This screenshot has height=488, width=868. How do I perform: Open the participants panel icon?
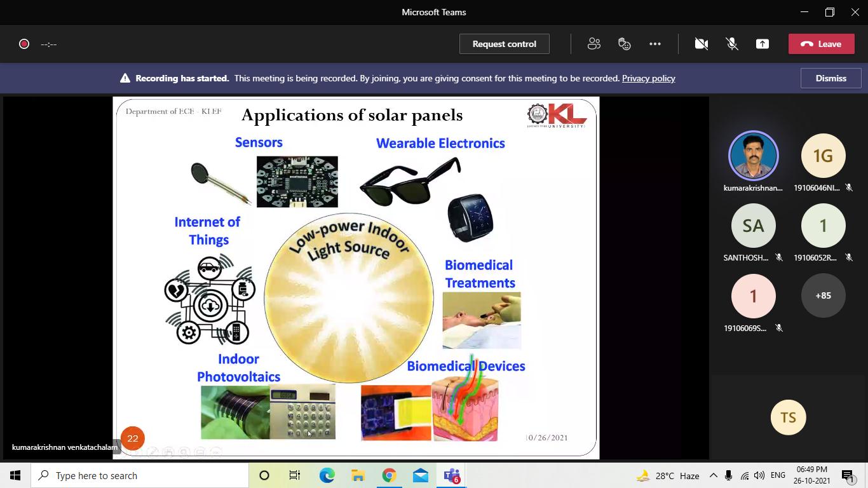[x=593, y=44]
